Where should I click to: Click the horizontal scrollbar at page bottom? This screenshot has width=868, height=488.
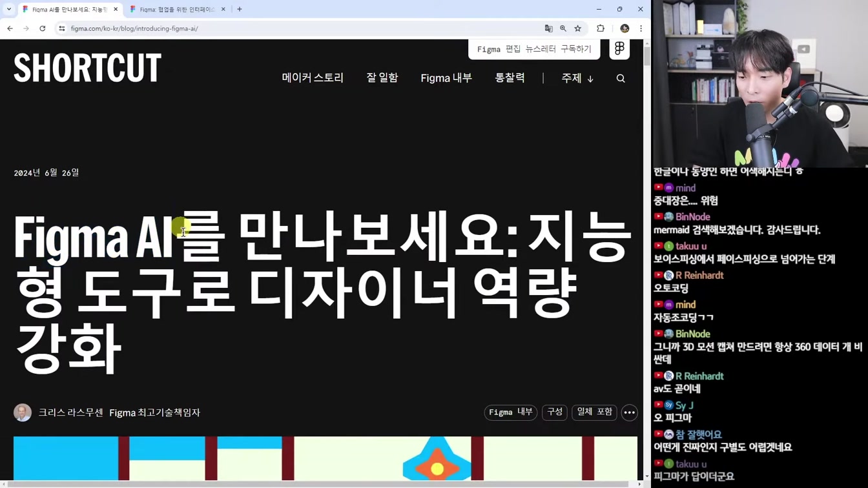[x=316, y=484]
